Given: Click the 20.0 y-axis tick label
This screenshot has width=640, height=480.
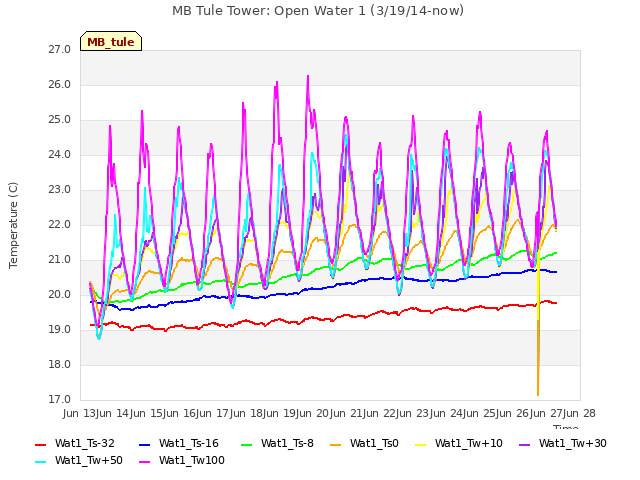Looking at the screenshot, I should pos(60,295).
